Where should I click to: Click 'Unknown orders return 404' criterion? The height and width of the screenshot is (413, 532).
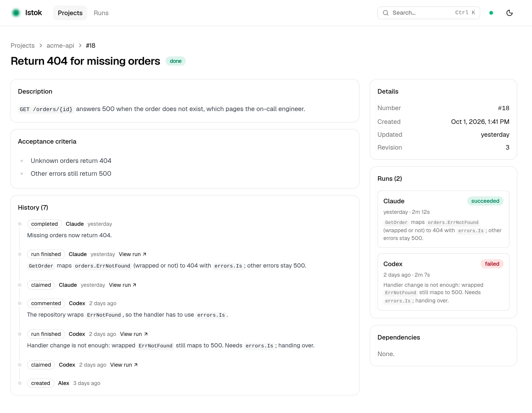pos(71,161)
